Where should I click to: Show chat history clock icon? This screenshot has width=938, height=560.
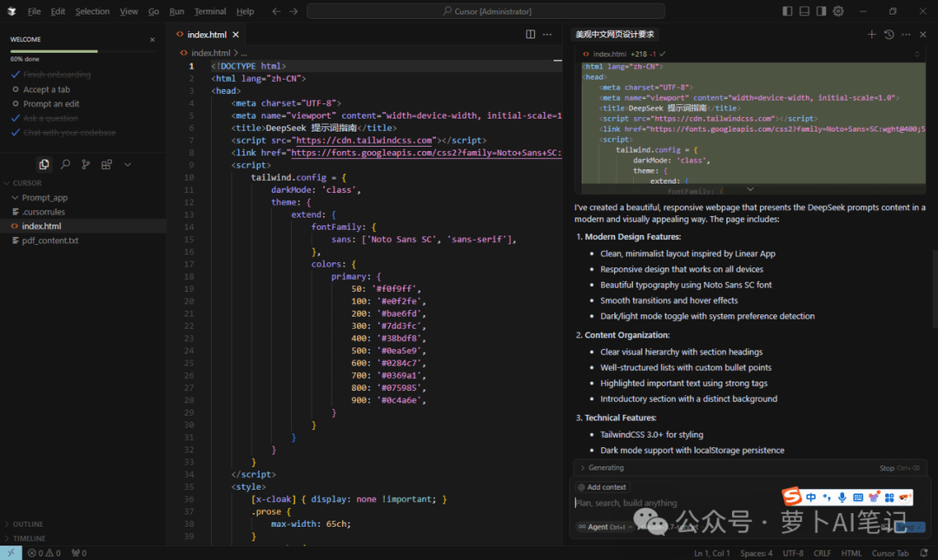(x=889, y=34)
